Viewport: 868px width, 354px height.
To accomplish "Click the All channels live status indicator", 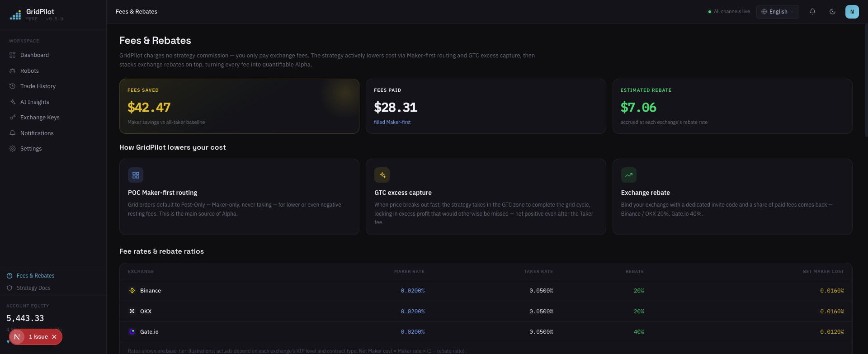I will 729,12.
